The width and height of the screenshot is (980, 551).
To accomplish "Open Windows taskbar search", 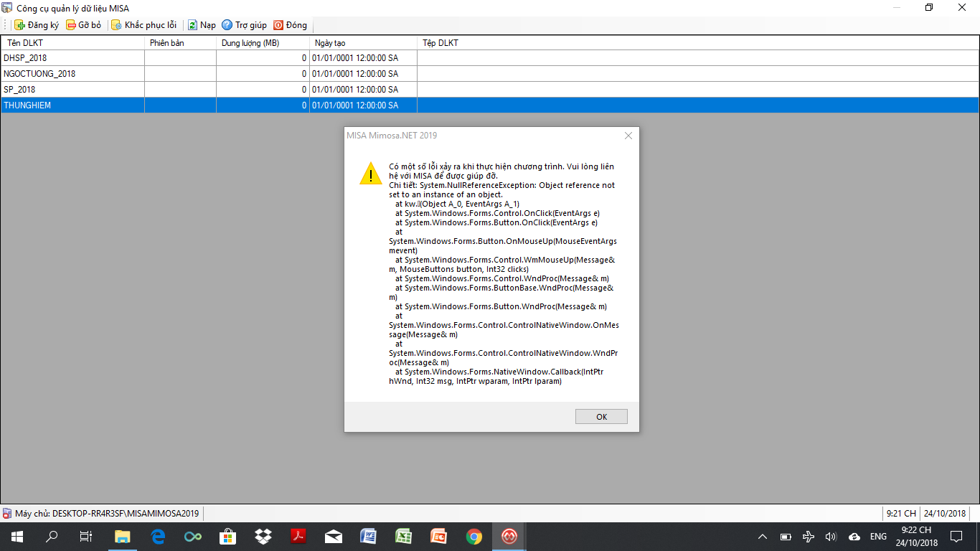I will (52, 537).
